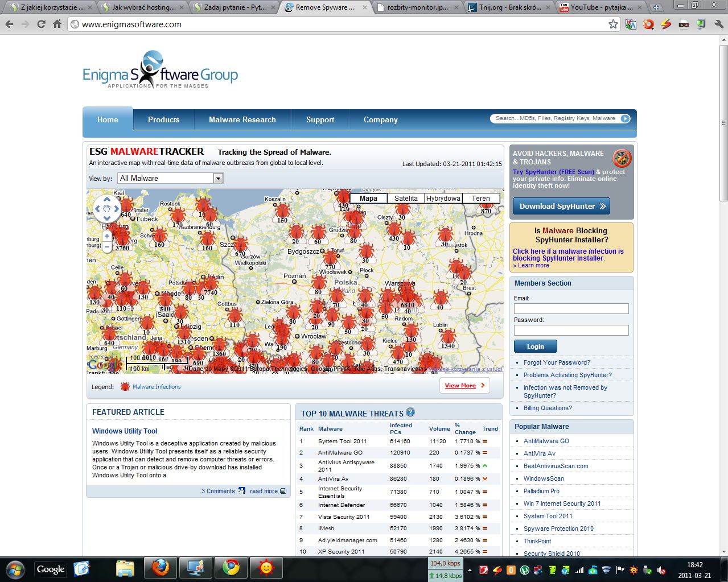Click the uTorrent tray icon

[525, 570]
